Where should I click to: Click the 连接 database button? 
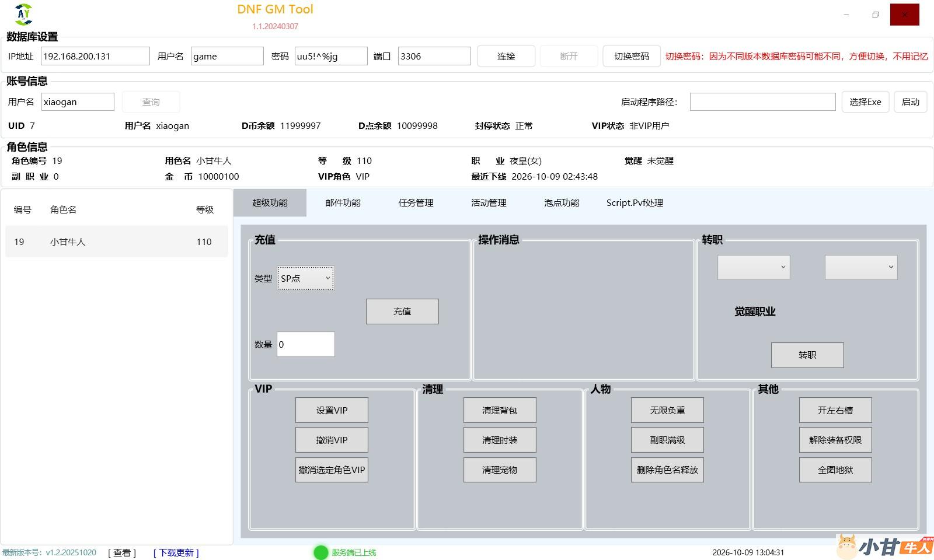506,56
